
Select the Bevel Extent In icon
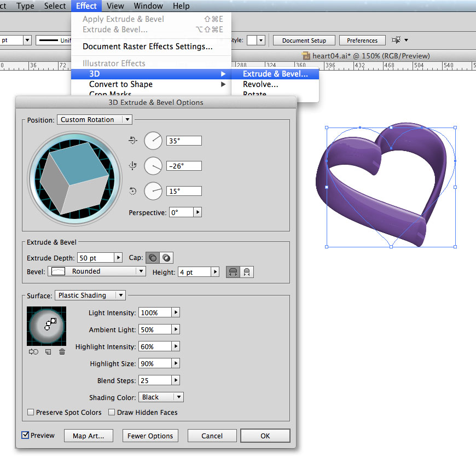(x=247, y=272)
